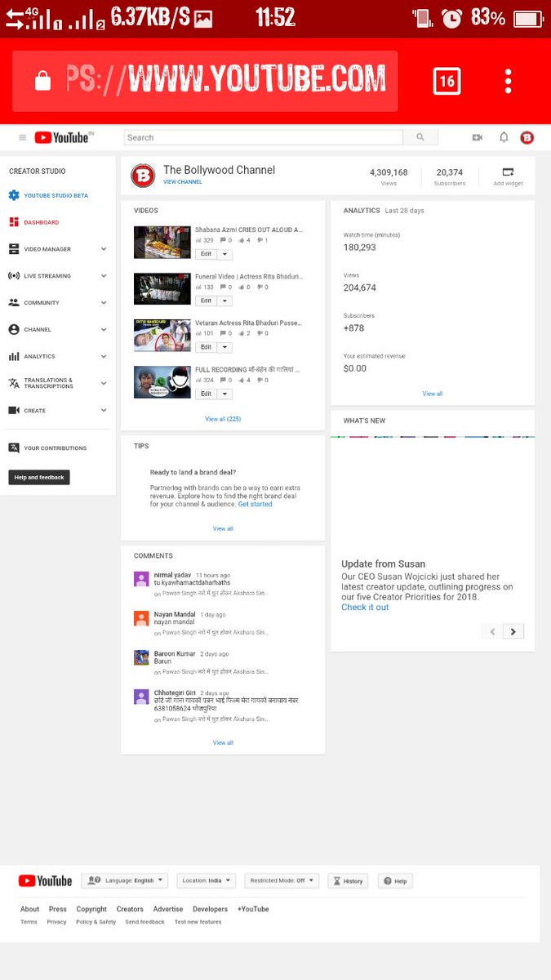Open the footer Creators link
551x980 pixels.
pyautogui.click(x=130, y=909)
